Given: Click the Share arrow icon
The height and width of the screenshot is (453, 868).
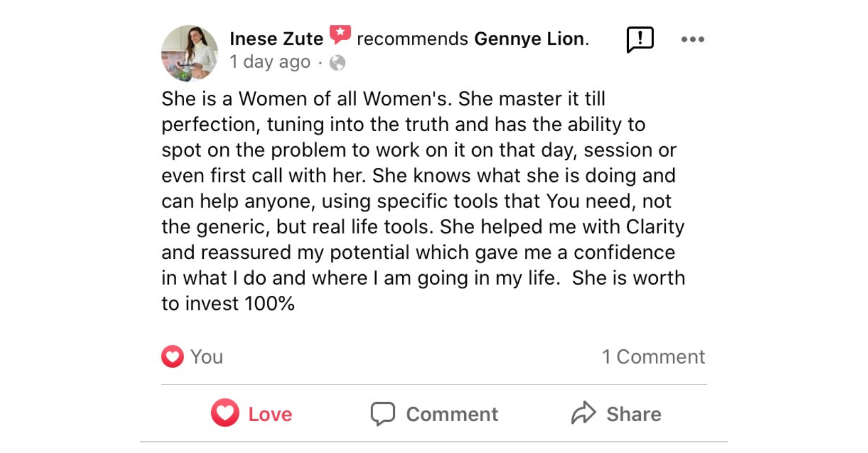Looking at the screenshot, I should (x=584, y=413).
